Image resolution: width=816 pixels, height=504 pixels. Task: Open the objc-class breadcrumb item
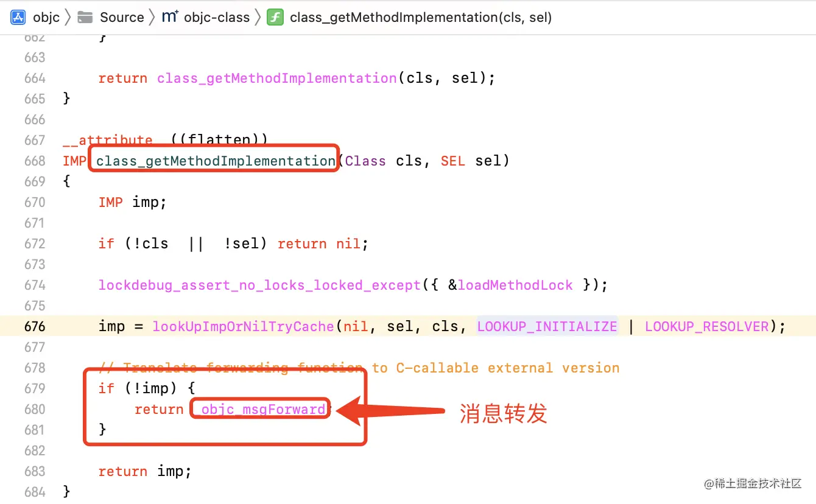click(x=217, y=17)
